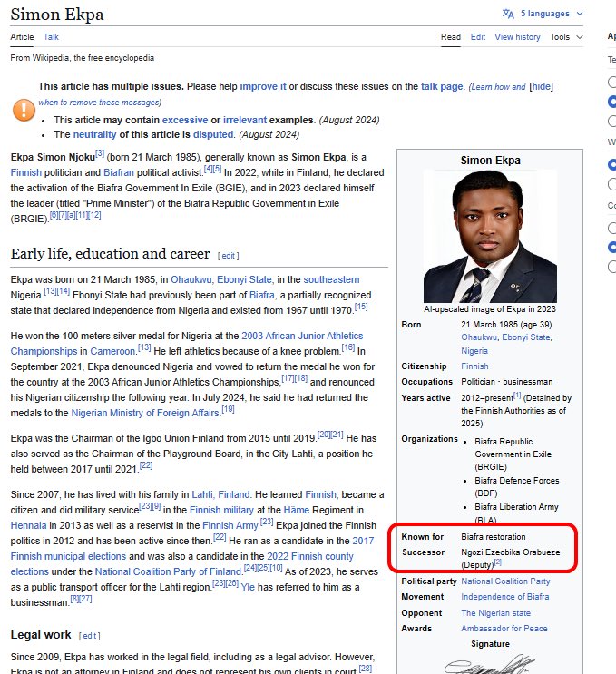Open the 'Finnish Army' link
The width and height of the screenshot is (616, 674).
[231, 526]
